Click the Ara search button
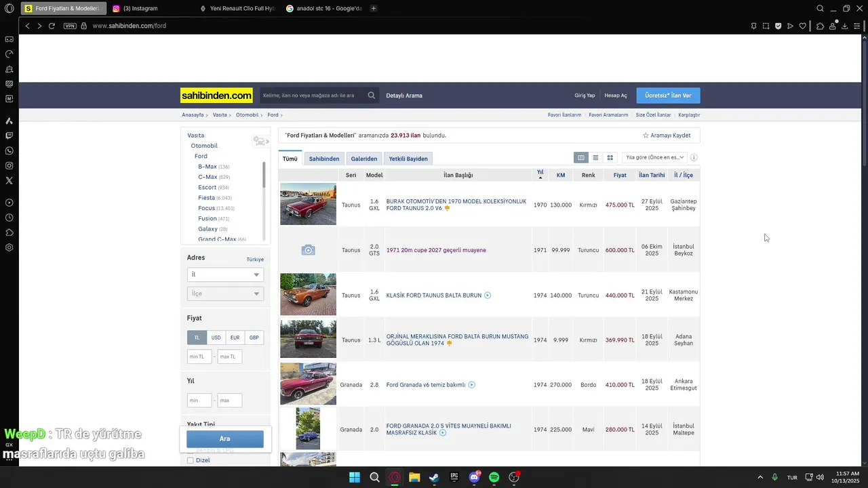868x488 pixels. coord(225,439)
